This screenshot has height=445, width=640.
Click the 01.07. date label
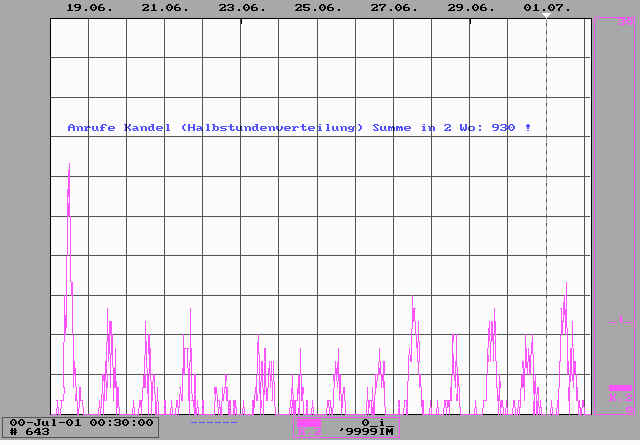pos(546,7)
